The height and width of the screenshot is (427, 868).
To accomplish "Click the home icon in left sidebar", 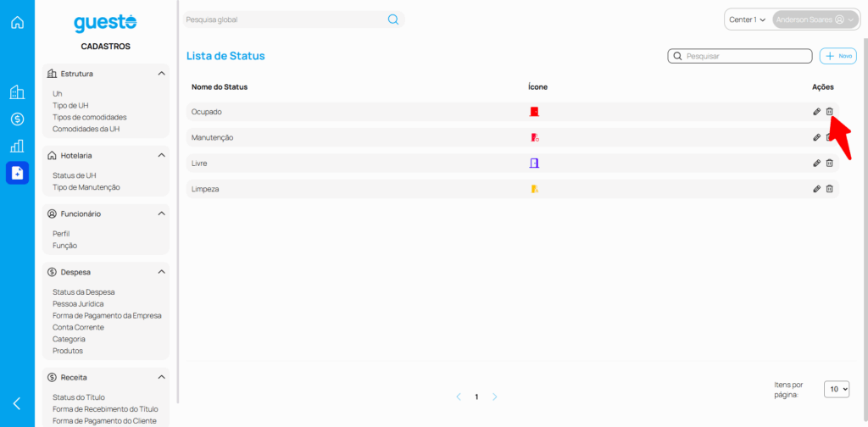I will (17, 22).
